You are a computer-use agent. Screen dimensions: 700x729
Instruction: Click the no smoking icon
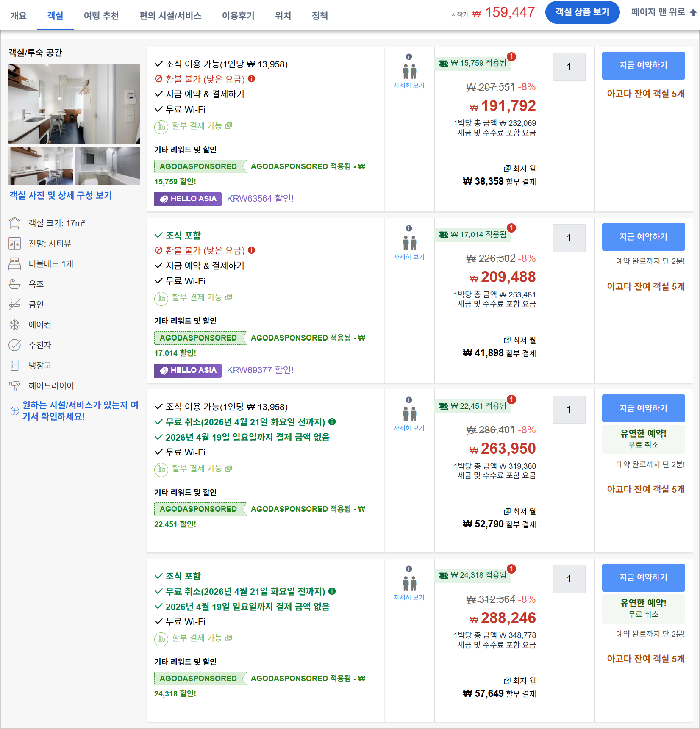pyautogui.click(x=15, y=304)
